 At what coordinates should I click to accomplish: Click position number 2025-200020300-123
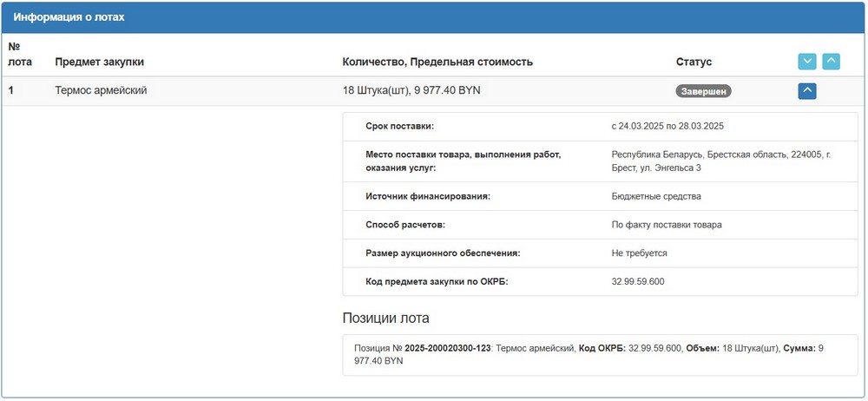[x=448, y=348]
